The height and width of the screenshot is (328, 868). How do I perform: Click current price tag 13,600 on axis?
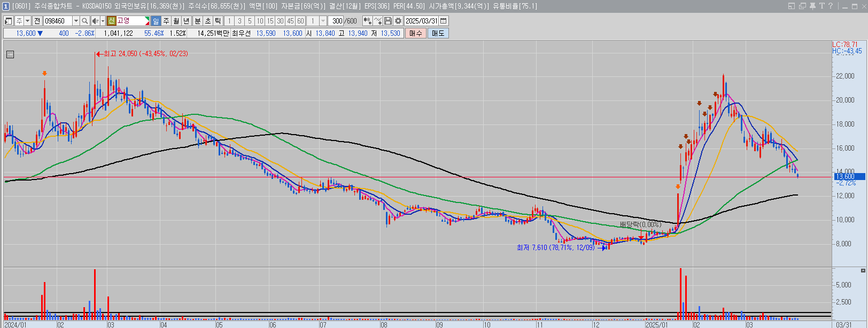[x=849, y=176]
